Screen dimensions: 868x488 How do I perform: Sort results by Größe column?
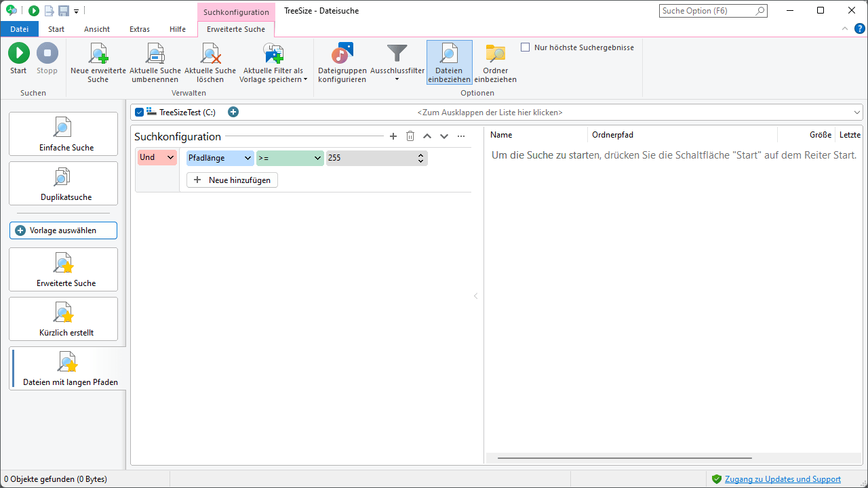click(x=806, y=135)
